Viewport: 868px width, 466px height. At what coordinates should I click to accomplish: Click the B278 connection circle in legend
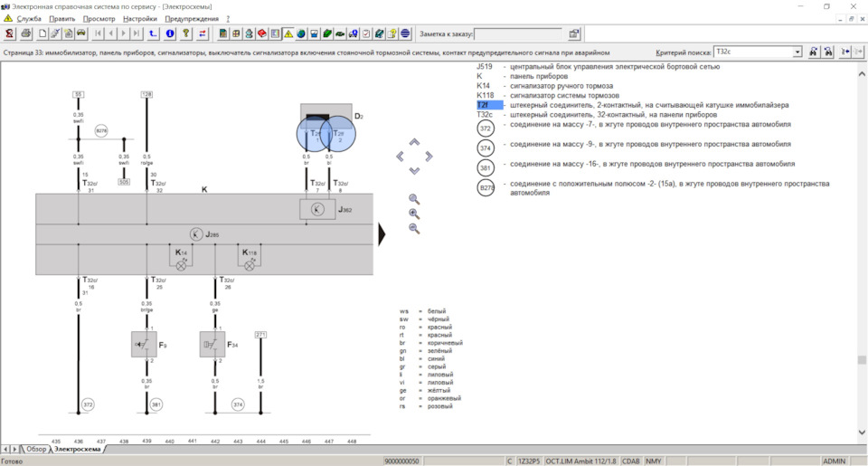click(486, 188)
